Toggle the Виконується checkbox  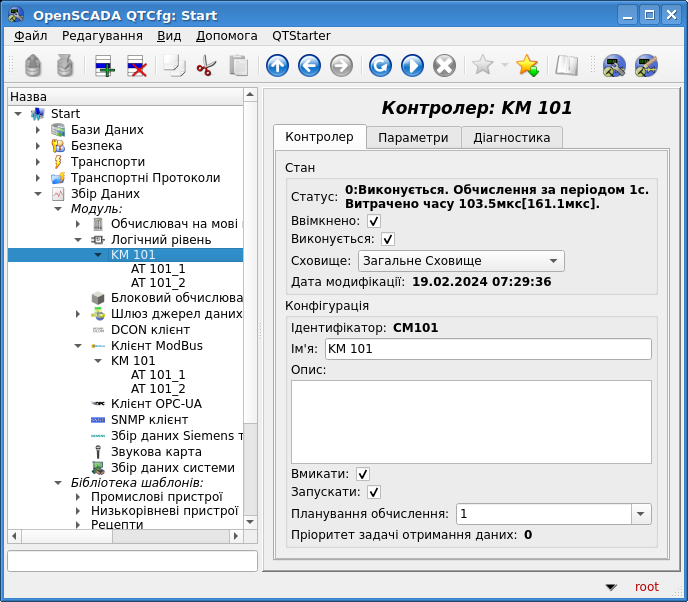[x=388, y=240]
